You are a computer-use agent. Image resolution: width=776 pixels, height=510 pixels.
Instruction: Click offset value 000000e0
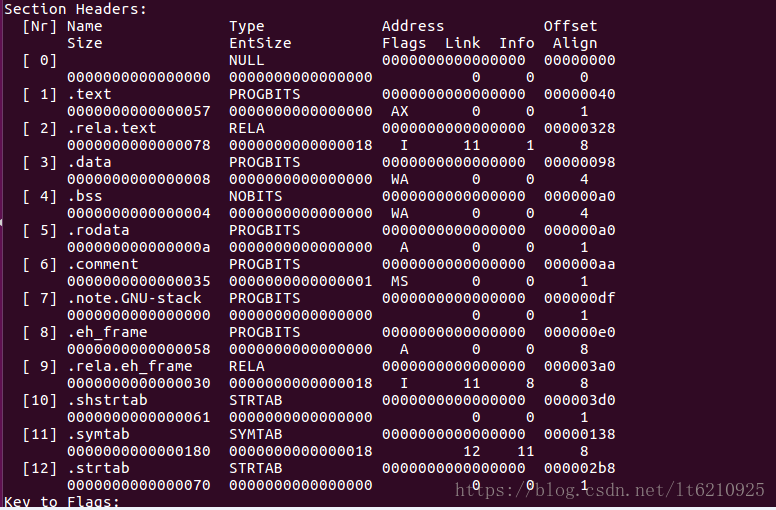(580, 332)
